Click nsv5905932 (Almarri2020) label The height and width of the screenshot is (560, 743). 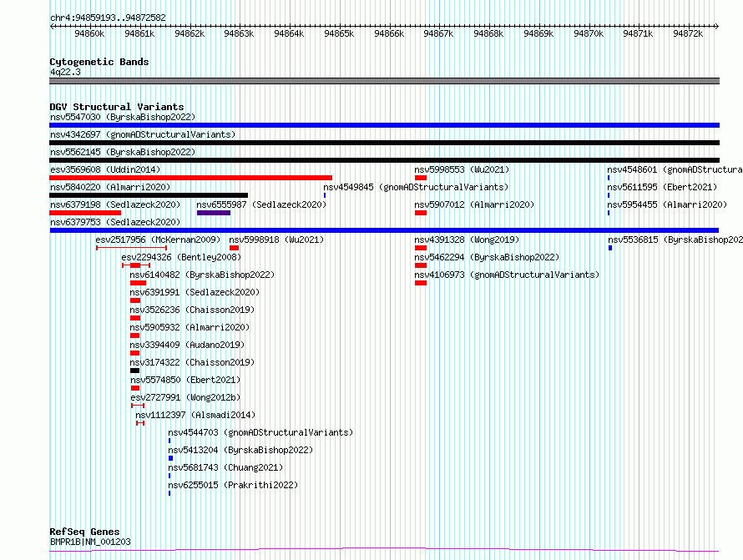(x=189, y=327)
